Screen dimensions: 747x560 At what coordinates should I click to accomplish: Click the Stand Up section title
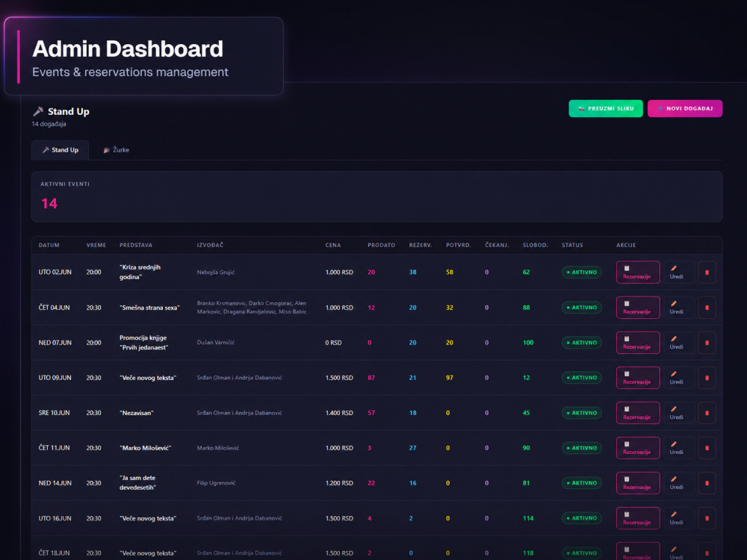[x=68, y=111]
